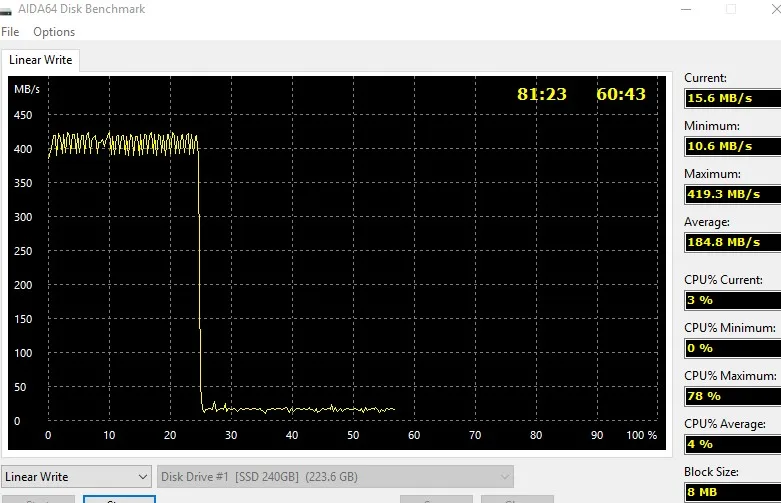The image size is (781, 503).
Task: Click the 450 label on the MB/s axis
Action: (x=23, y=115)
